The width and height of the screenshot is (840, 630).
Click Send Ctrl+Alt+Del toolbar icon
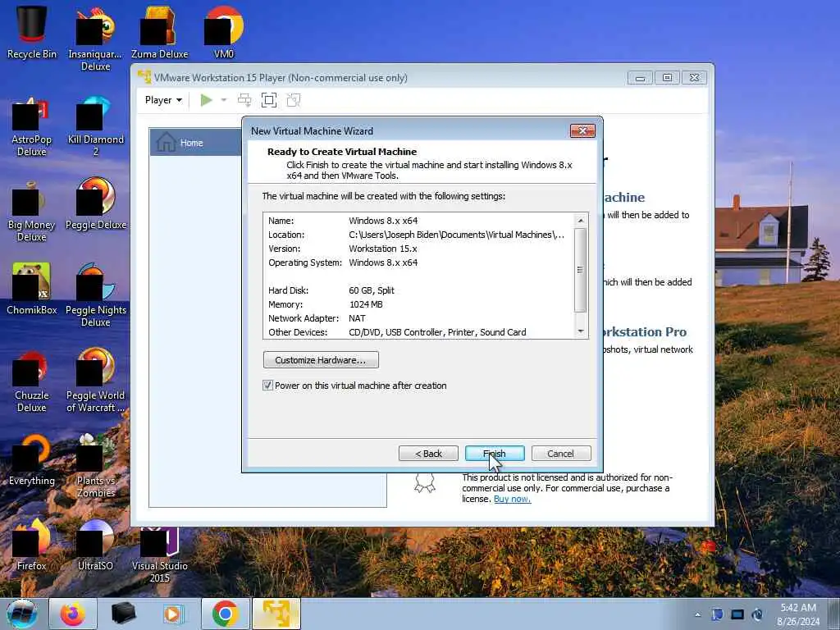point(244,100)
